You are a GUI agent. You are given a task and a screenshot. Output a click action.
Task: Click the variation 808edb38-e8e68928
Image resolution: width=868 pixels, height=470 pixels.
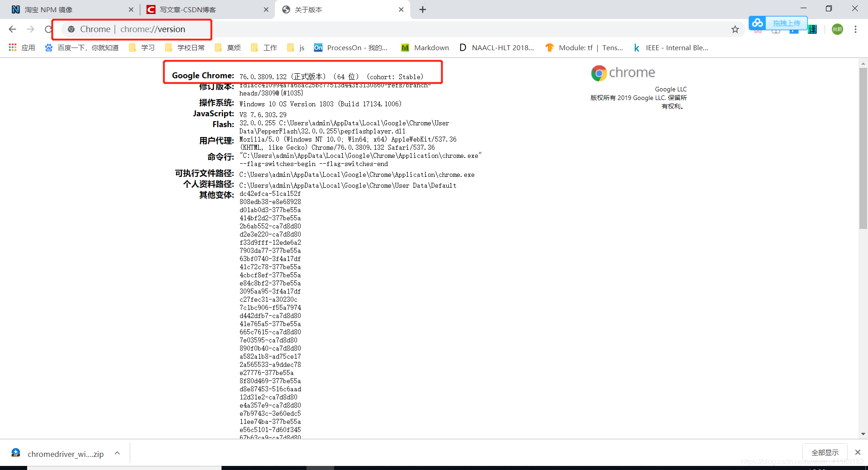click(270, 202)
